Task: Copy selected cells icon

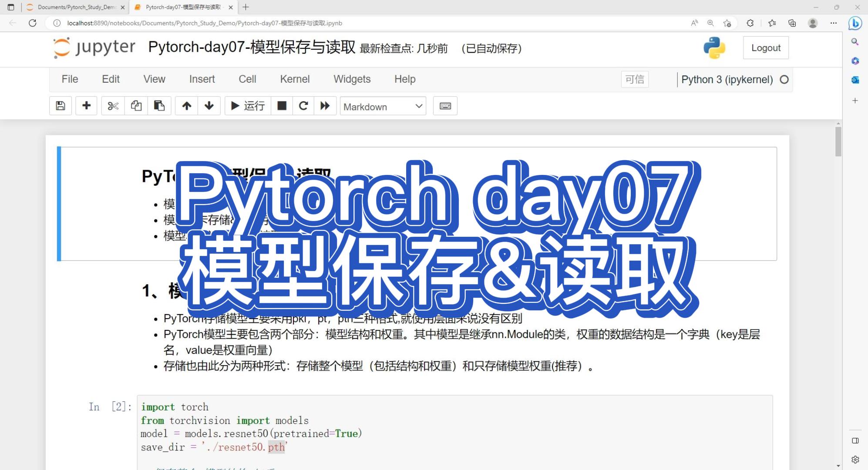Action: [136, 106]
